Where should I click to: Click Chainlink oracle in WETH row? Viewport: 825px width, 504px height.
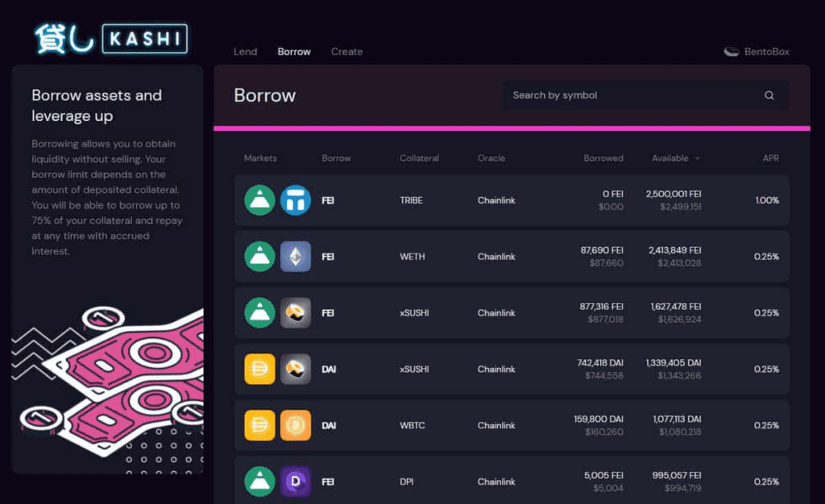[x=496, y=257]
